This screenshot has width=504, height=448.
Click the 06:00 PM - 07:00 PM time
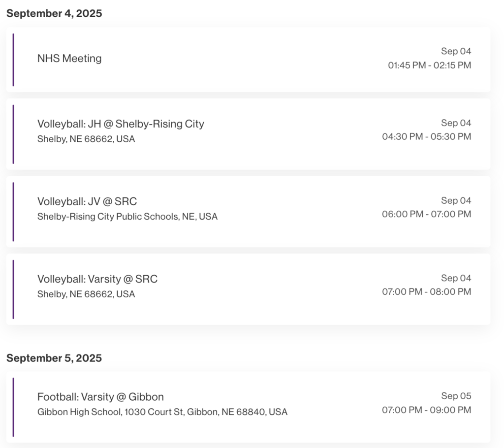pyautogui.click(x=427, y=214)
